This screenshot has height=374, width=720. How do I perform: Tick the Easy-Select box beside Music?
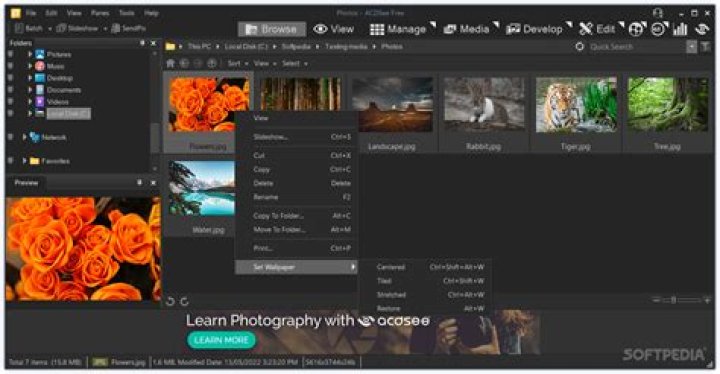click(10, 66)
